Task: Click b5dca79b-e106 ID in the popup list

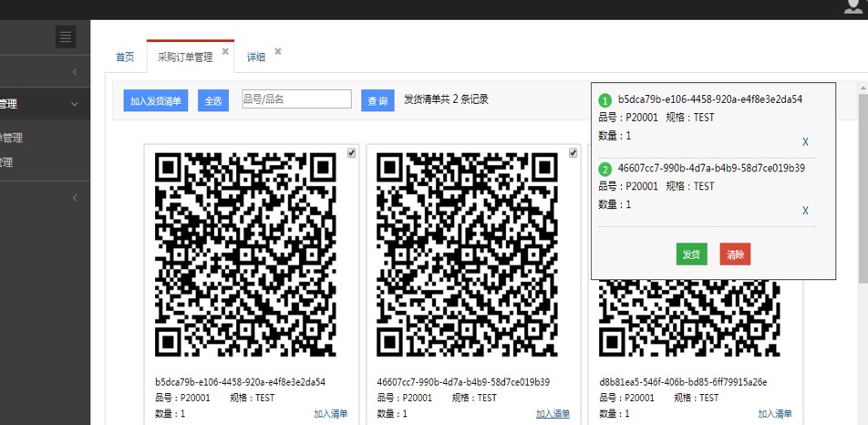Action: tap(710, 99)
